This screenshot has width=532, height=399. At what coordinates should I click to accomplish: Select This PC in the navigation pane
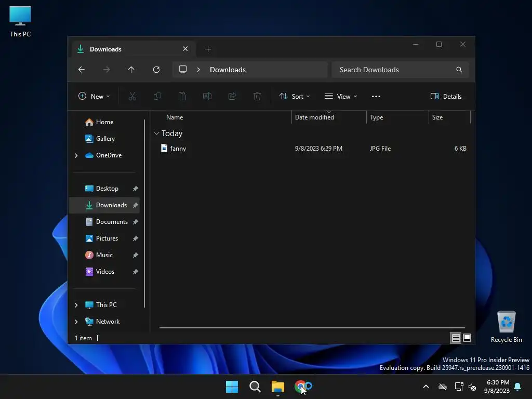[x=106, y=305]
